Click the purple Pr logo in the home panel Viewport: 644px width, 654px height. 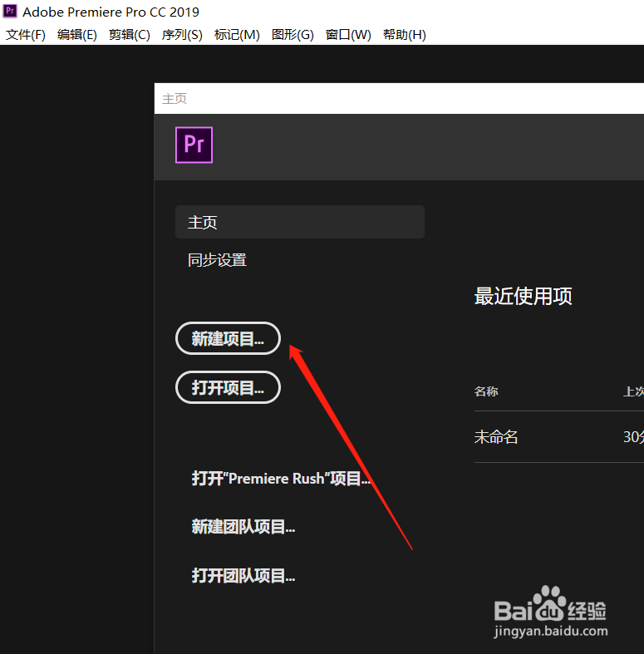click(x=194, y=145)
